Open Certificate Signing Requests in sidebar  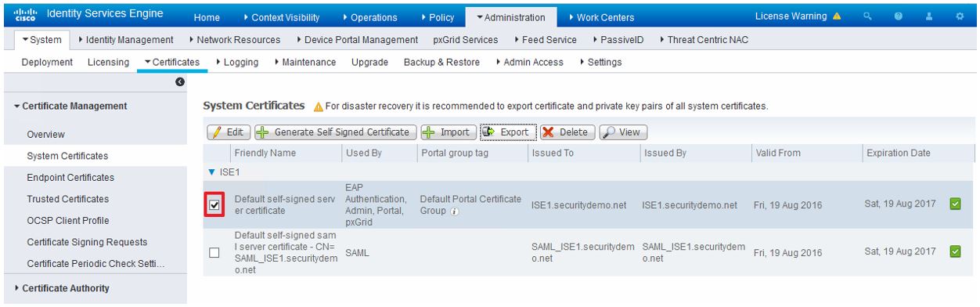click(x=88, y=241)
